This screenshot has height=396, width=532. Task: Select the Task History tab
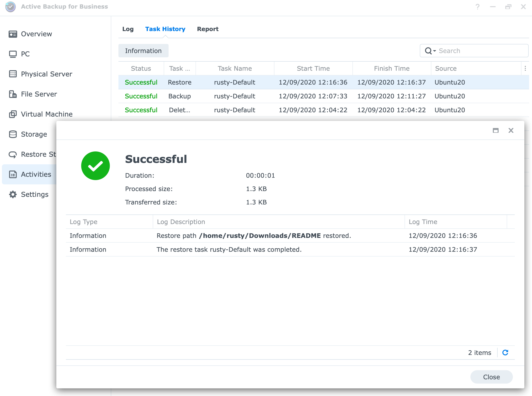click(x=165, y=29)
